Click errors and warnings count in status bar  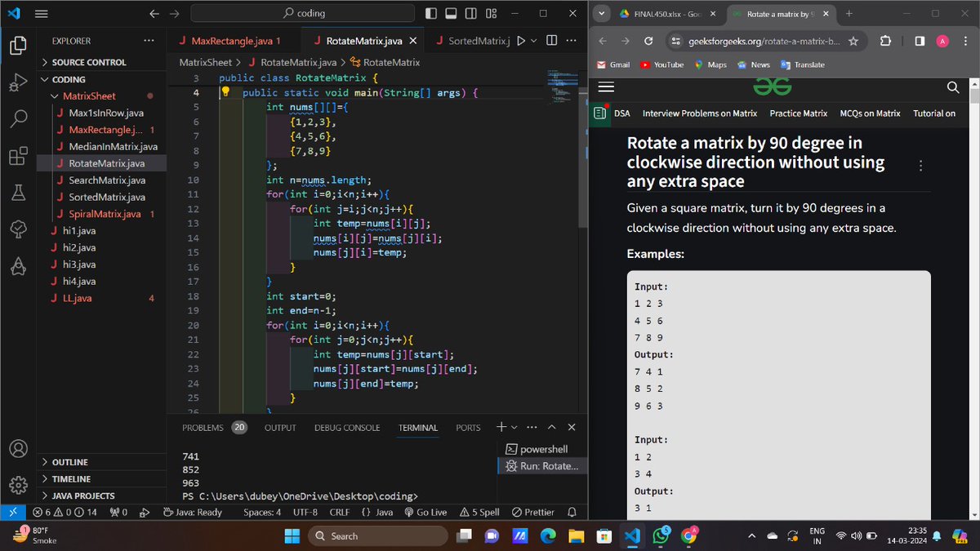pos(64,513)
